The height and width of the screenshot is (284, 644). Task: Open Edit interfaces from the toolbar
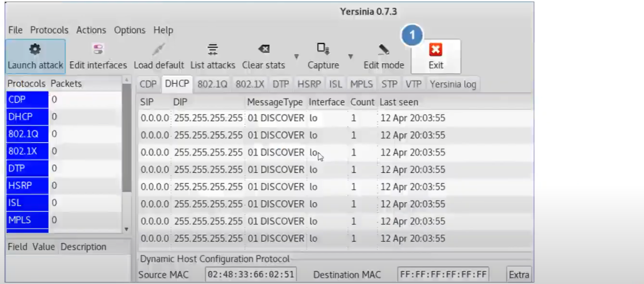98,57
